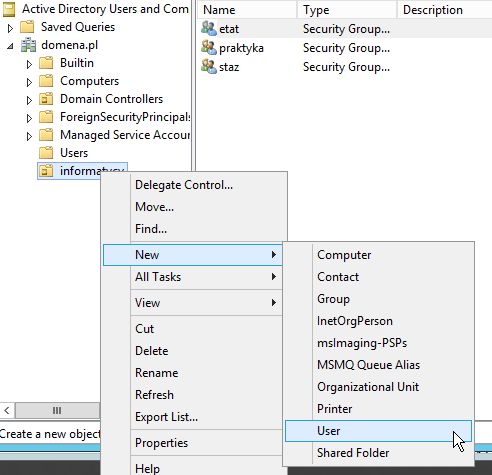The image size is (492, 475).
Task: Expand the Managed Service Accounts node
Action: (29, 136)
